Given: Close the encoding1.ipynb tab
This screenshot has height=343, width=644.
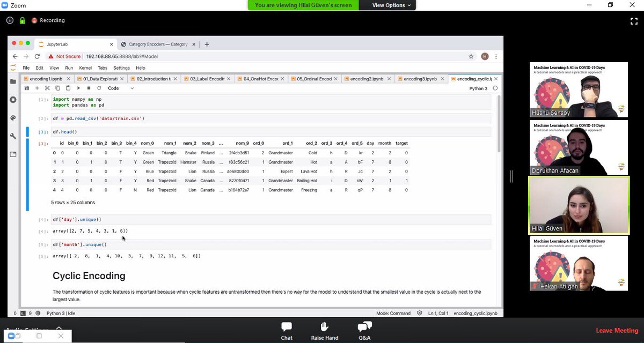Looking at the screenshot, I should [x=68, y=79].
